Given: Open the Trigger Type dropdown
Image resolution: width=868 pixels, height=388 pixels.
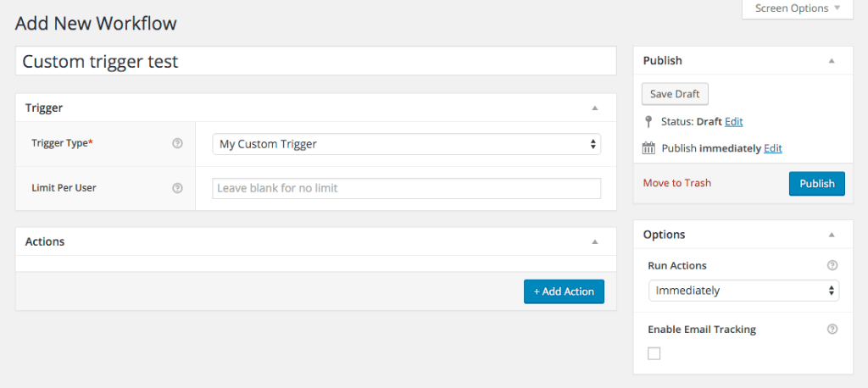Looking at the screenshot, I should tap(406, 144).
